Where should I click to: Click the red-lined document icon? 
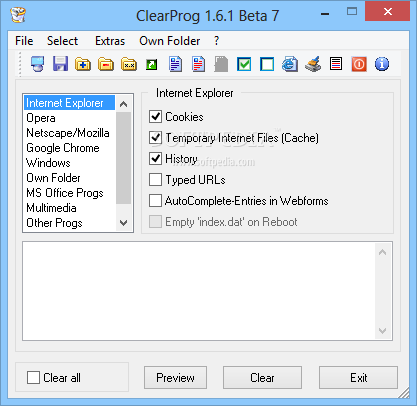198,64
